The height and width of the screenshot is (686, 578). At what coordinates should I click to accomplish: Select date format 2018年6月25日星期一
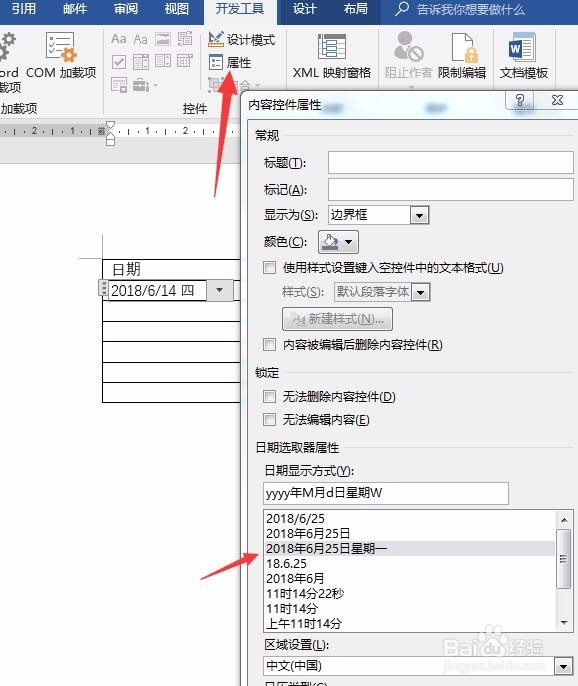[x=410, y=549]
